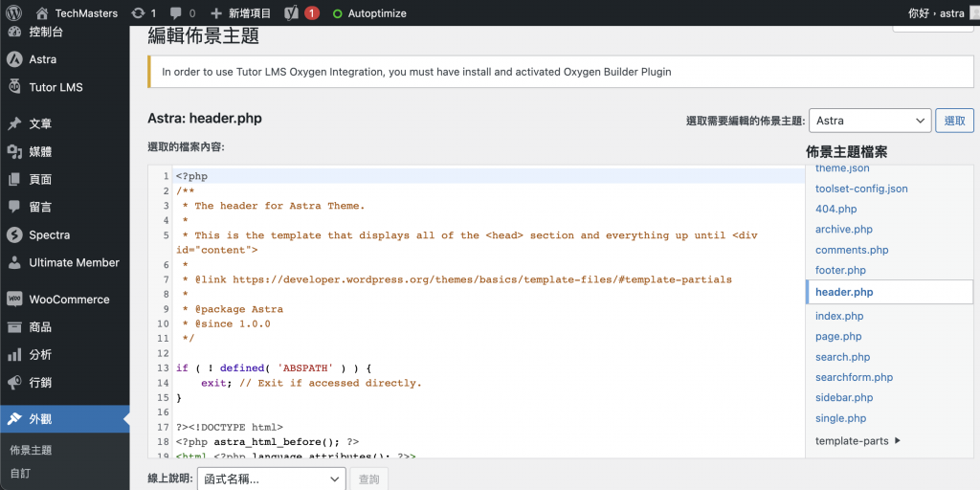
Task: Click the 外觀 paintbrush icon
Action: point(14,419)
